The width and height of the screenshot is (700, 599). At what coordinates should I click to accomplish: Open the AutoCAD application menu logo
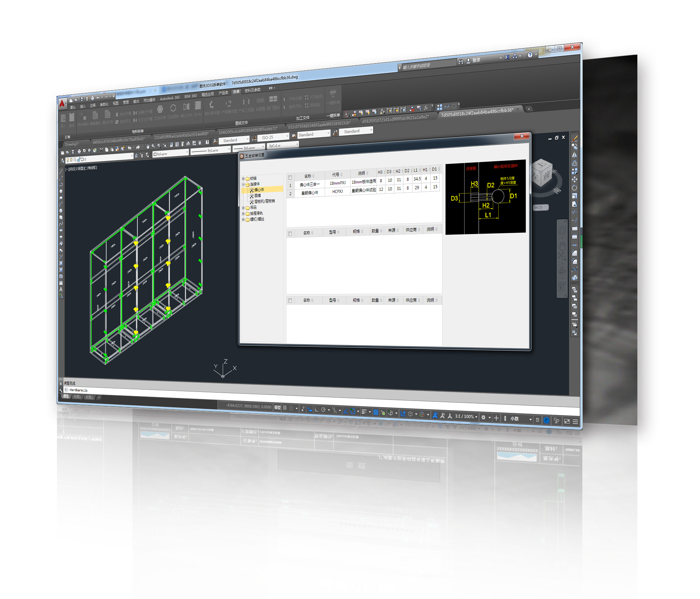pyautogui.click(x=62, y=104)
